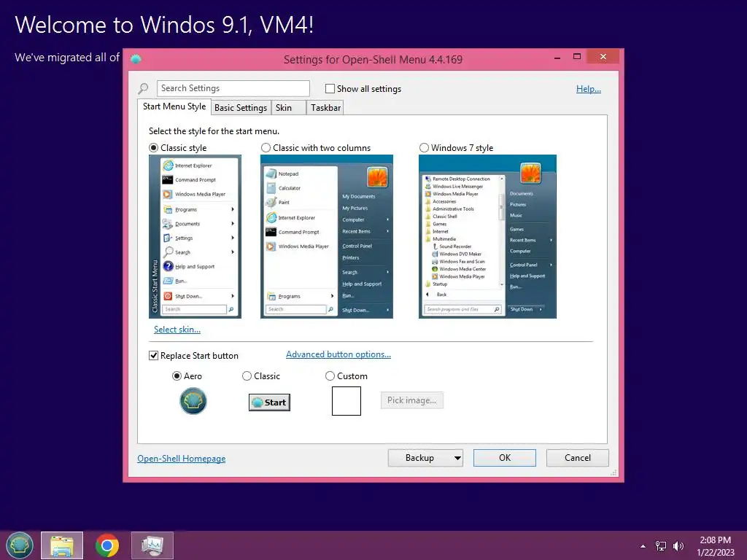Open the Skin tab

[x=288, y=108]
